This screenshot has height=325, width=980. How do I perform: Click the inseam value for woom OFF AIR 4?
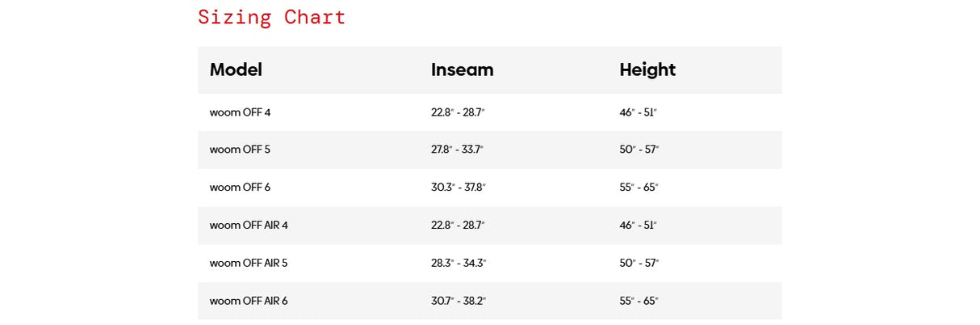click(x=458, y=225)
